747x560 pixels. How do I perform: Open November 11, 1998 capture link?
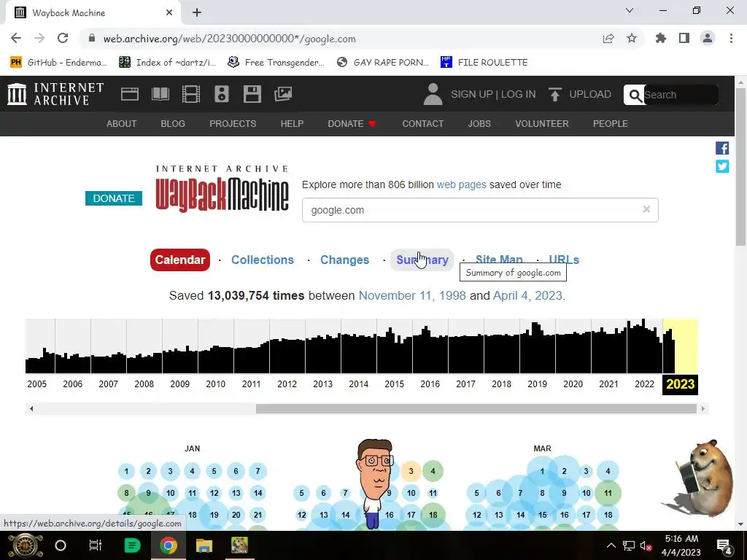412,296
